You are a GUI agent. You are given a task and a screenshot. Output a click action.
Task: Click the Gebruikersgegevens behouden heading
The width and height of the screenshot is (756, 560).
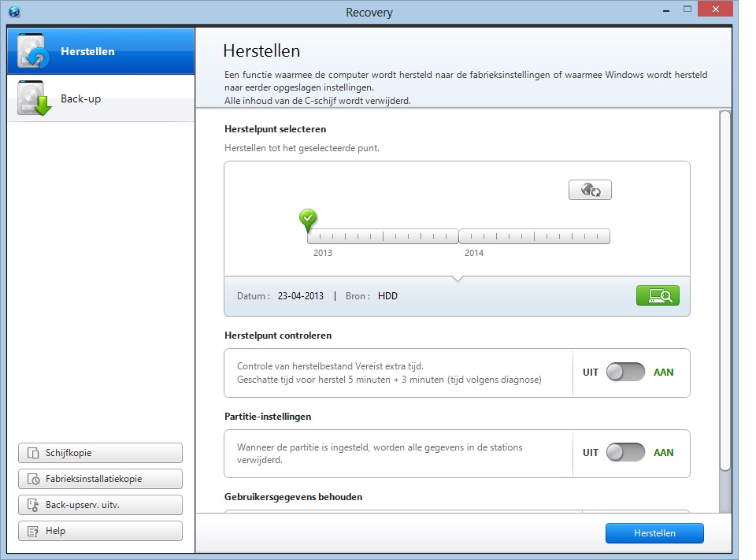293,497
